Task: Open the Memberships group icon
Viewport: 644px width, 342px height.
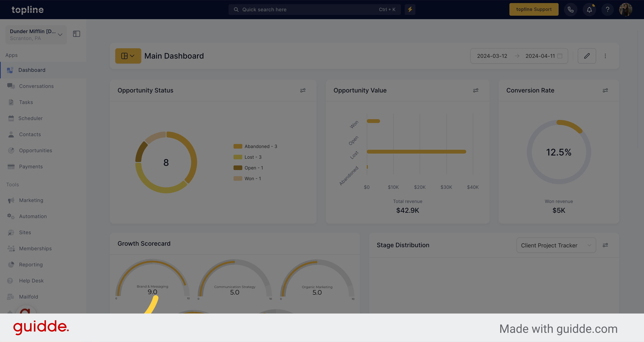Action: point(11,249)
